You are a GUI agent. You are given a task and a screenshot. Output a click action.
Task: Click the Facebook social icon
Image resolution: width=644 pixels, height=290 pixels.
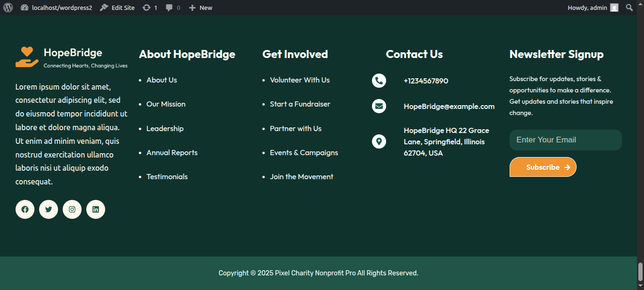(25, 209)
